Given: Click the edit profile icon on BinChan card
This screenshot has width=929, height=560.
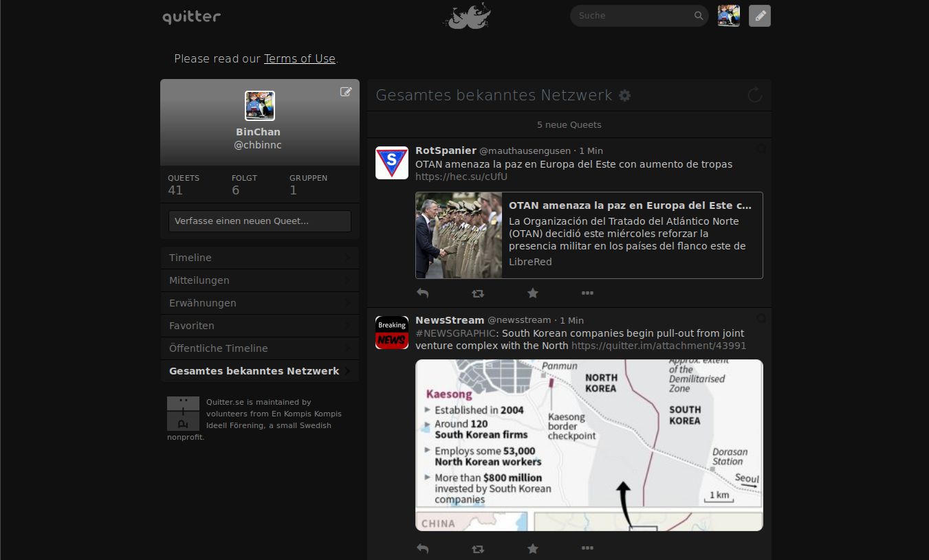Looking at the screenshot, I should [x=346, y=91].
